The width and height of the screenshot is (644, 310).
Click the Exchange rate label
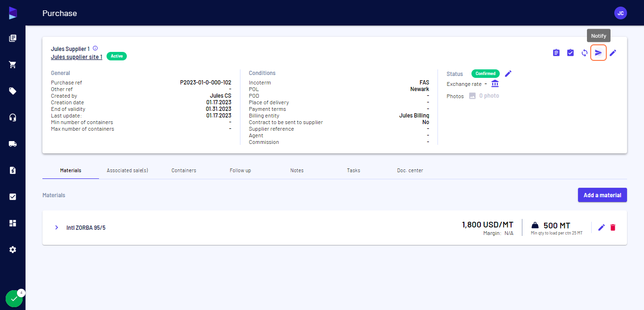(x=464, y=84)
